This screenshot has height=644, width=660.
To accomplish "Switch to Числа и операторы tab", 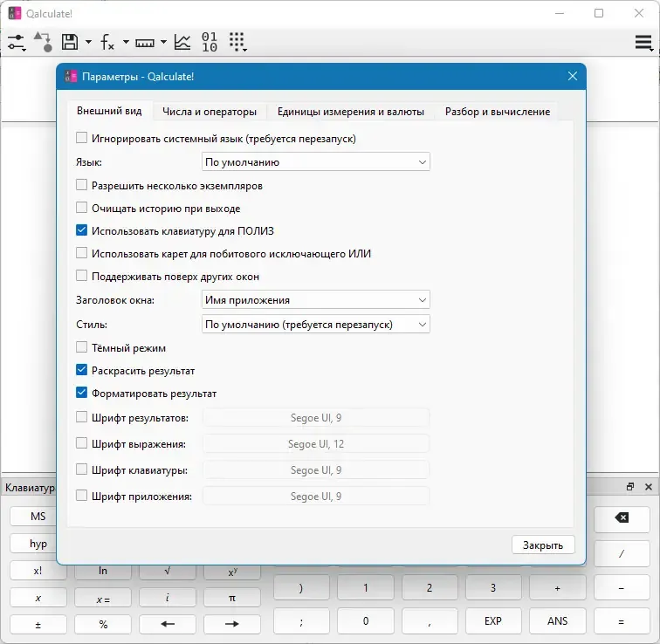I will 210,112.
